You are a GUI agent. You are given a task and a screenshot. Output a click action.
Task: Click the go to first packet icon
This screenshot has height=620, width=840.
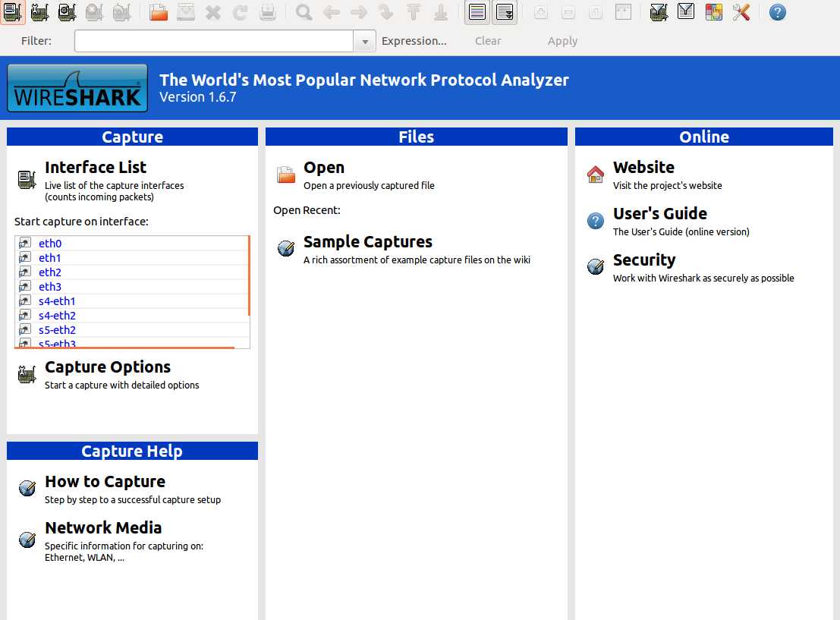point(413,12)
